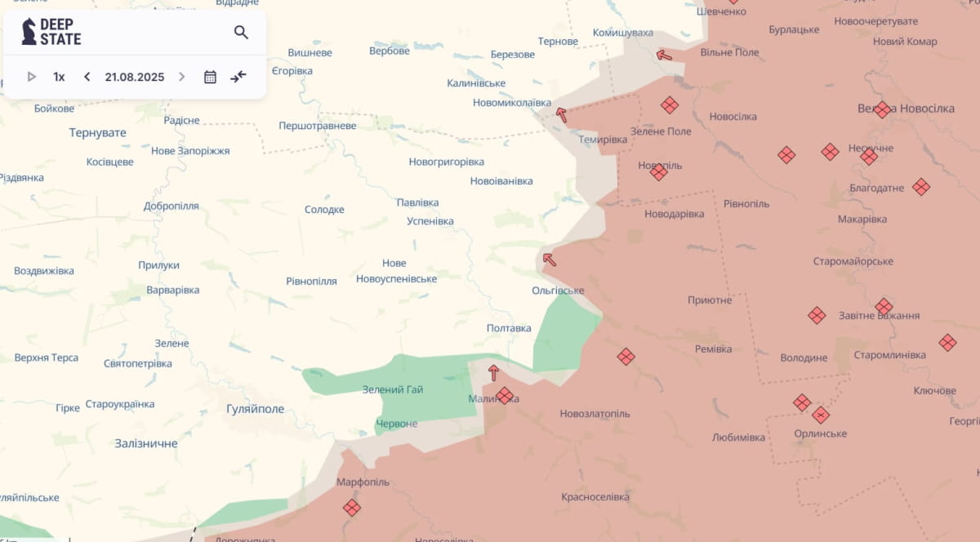Select unit marker at Велика Новосілка
Image resolution: width=980 pixels, height=542 pixels.
tap(883, 109)
